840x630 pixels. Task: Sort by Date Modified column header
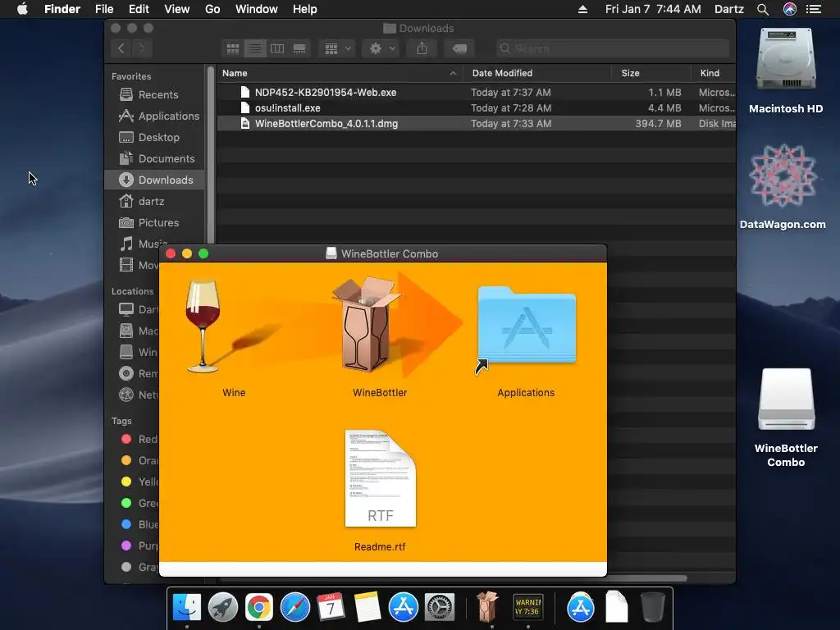point(538,73)
